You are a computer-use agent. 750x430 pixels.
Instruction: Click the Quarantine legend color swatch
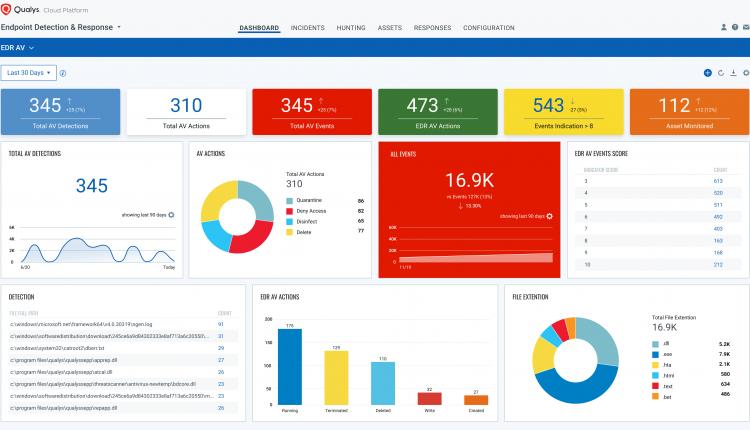click(289, 200)
